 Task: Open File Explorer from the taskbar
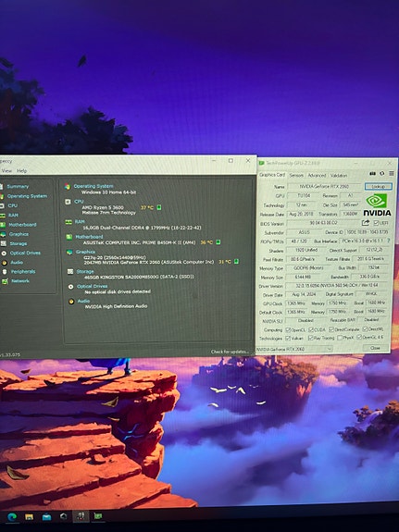pos(30,516)
